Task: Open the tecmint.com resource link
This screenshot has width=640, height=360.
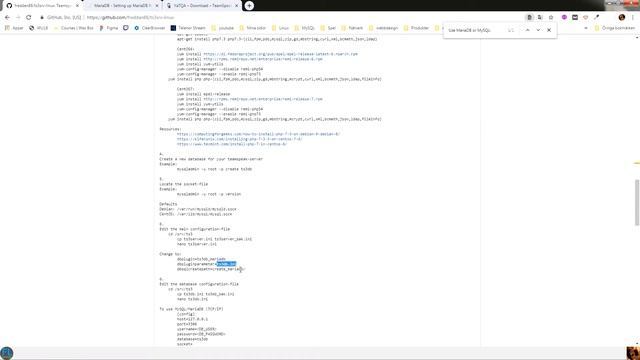Action: coord(232,144)
